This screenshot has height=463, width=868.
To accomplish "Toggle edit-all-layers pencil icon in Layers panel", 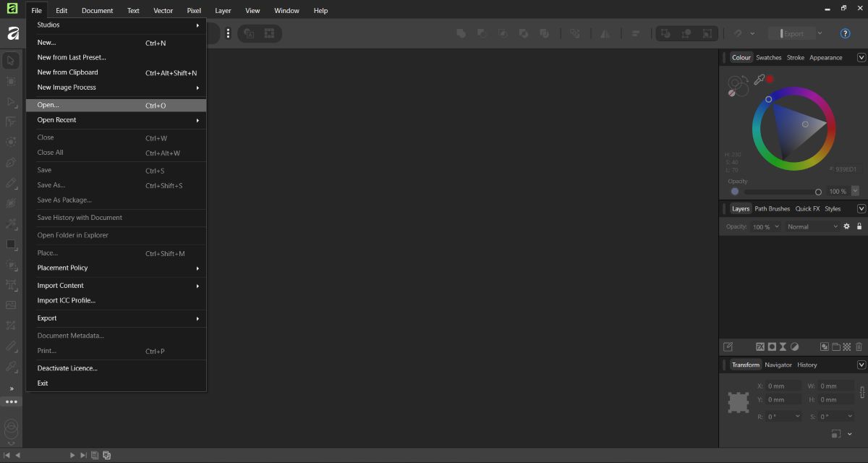I will click(728, 347).
